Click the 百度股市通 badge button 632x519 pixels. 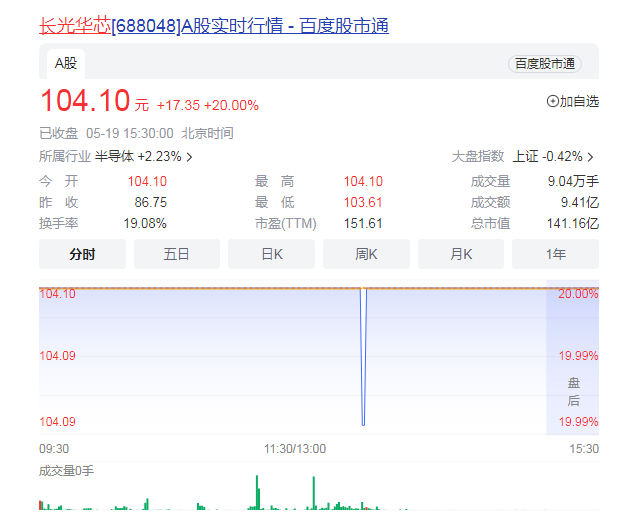(545, 64)
